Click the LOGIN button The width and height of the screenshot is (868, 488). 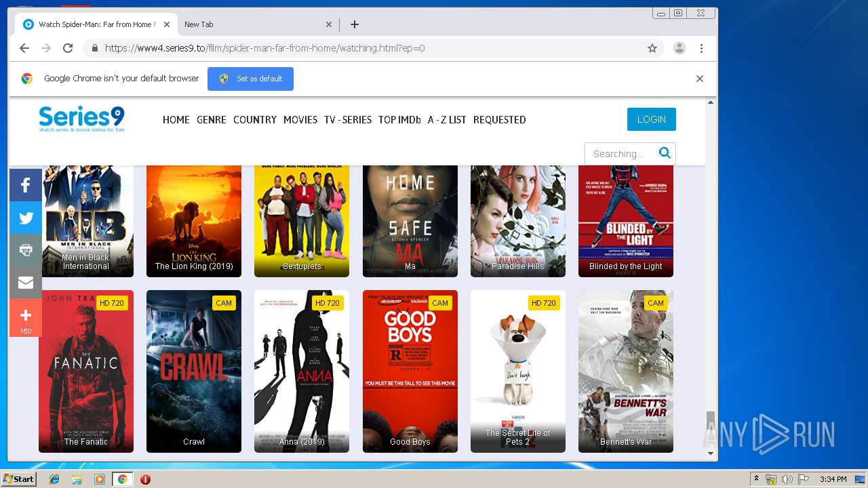652,119
